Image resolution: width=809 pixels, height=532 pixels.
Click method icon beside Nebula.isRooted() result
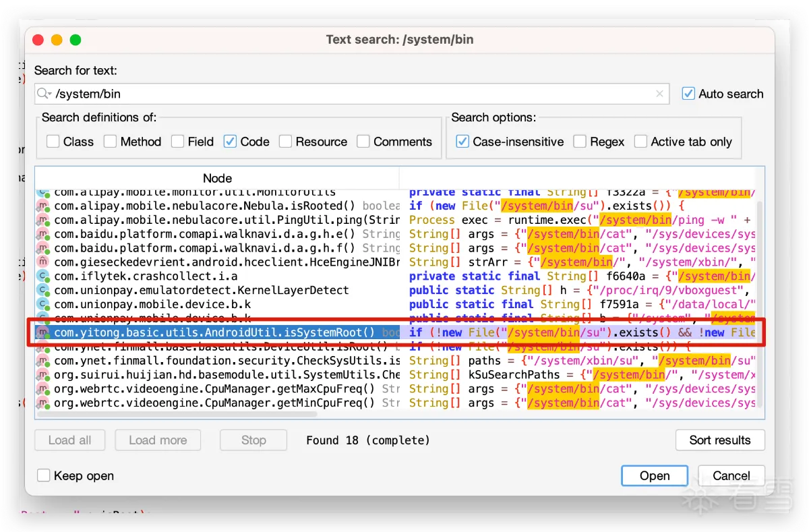[x=44, y=206]
